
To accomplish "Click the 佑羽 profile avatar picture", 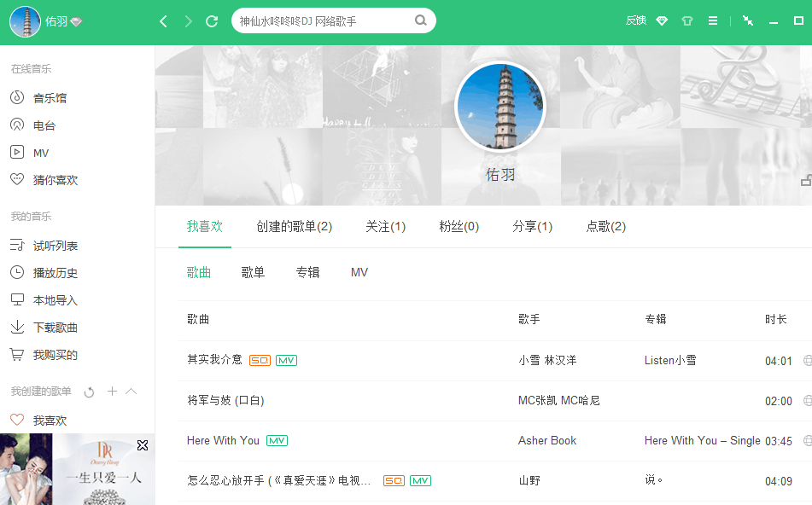I will [x=501, y=107].
